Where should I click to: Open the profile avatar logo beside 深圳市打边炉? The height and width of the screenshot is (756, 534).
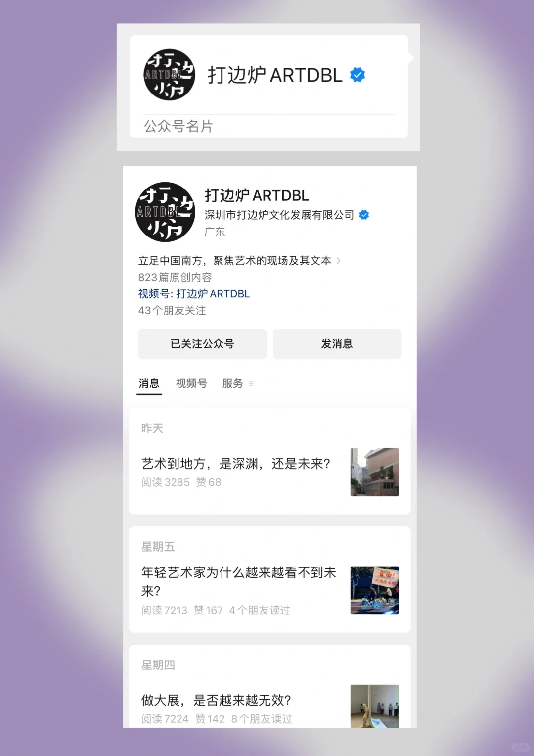(x=165, y=212)
